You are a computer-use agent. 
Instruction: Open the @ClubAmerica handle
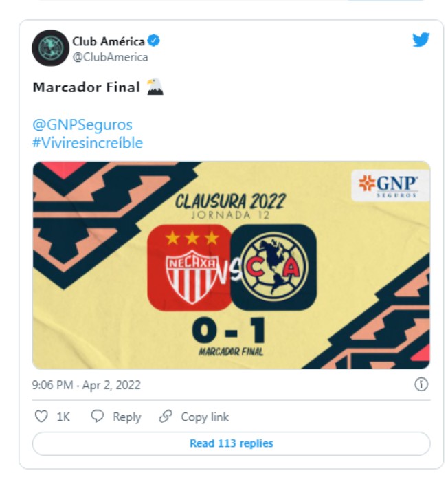[x=110, y=57]
